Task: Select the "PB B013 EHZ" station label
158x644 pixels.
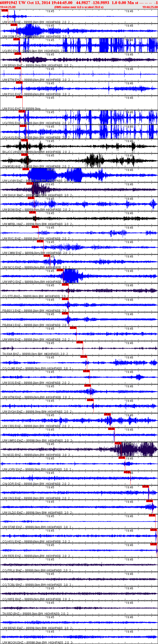Action: [12, 311]
